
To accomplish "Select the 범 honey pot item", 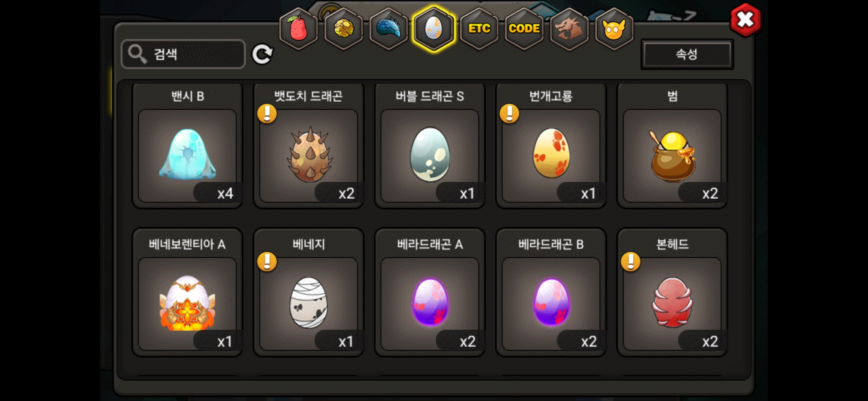I will pos(672,146).
